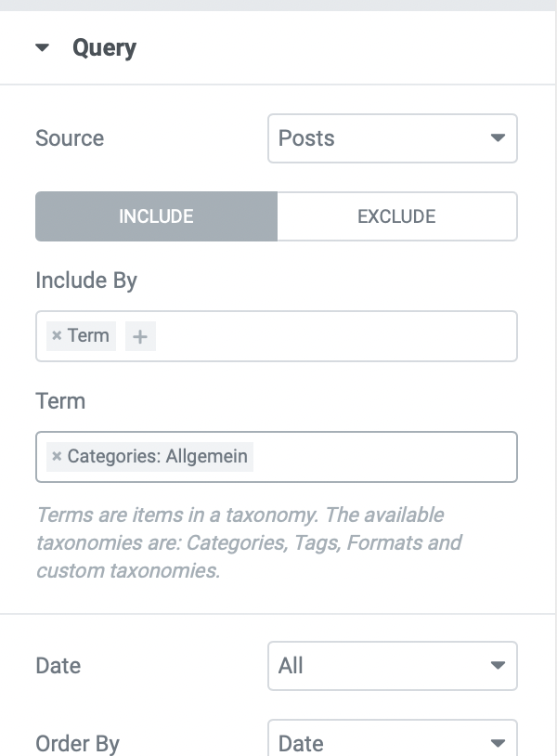
Task: Click the Query section heading
Action: click(x=104, y=48)
